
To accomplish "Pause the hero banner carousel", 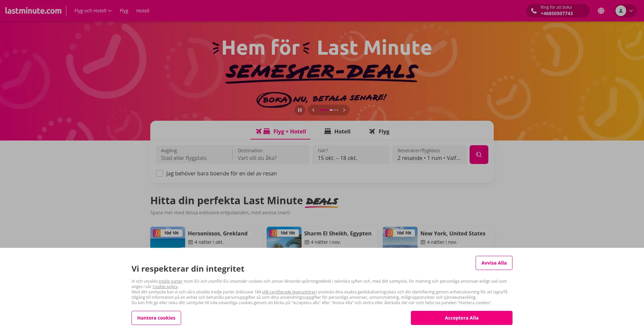I will pos(300,110).
